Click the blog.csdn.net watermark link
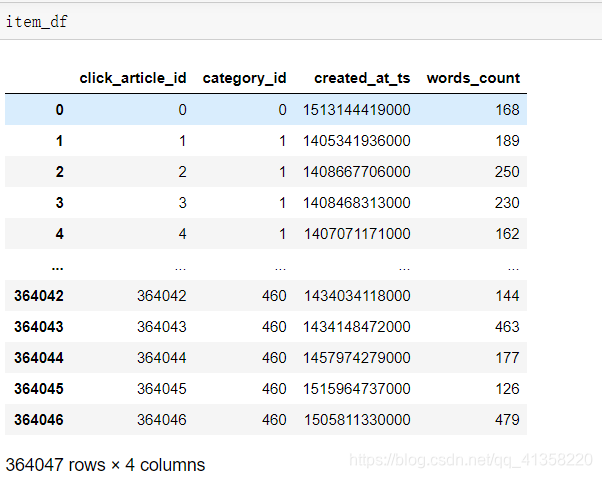This screenshot has height=478, width=602. coord(471,460)
